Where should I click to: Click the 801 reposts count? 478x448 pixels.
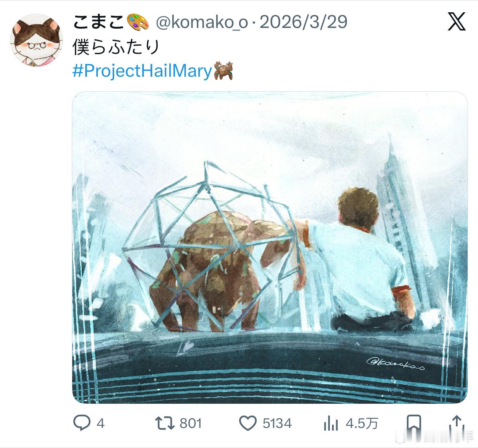[x=191, y=423]
